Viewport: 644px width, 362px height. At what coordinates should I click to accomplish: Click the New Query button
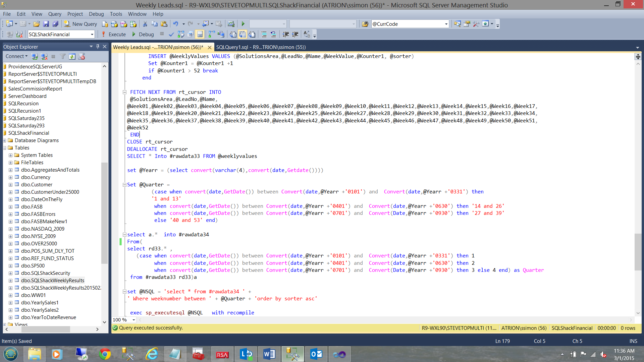coord(80,24)
